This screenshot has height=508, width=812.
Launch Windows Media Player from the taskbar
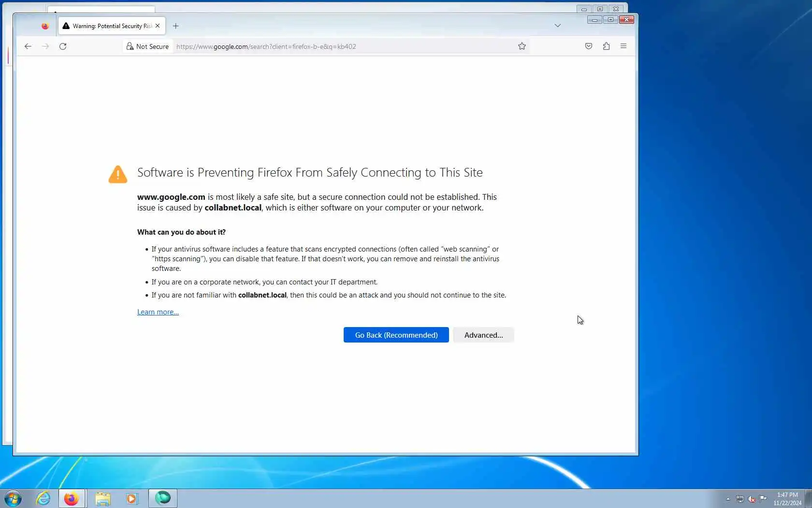click(131, 498)
